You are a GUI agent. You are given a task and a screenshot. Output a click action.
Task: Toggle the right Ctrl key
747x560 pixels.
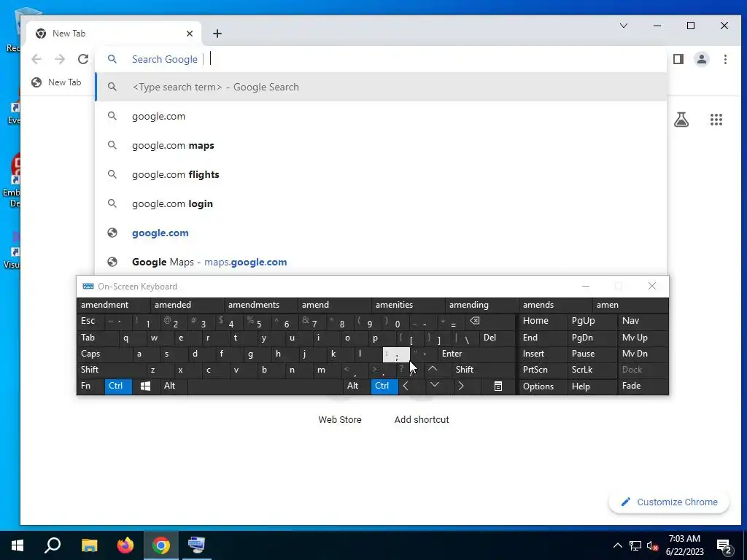pyautogui.click(x=384, y=386)
